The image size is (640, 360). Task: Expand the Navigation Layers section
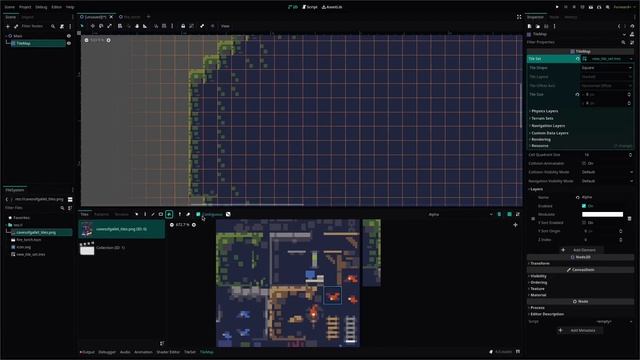pyautogui.click(x=547, y=126)
